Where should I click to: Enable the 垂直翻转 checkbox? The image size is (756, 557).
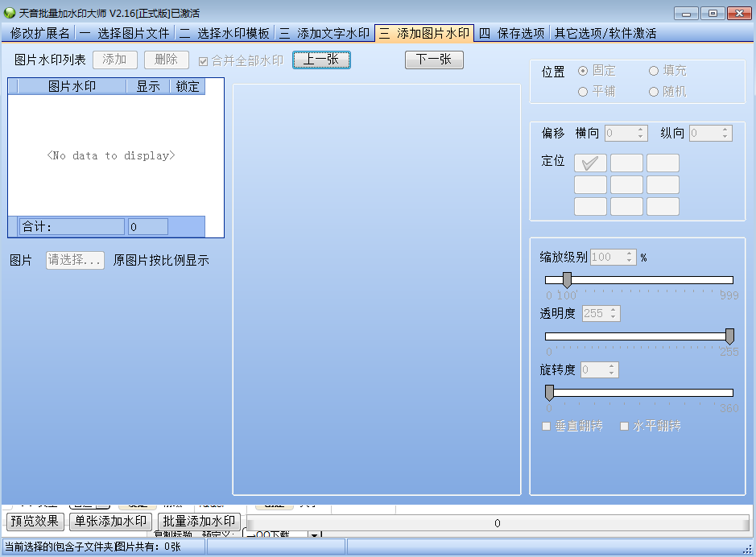[x=547, y=426]
